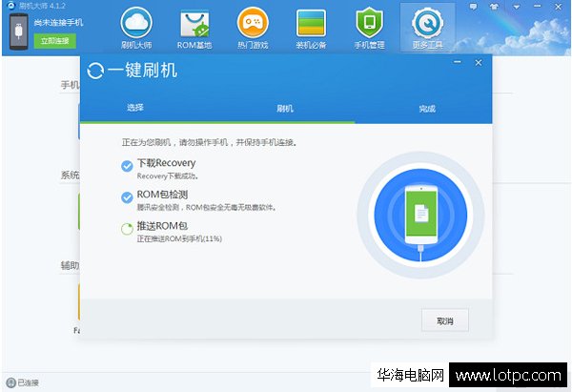
Task: Click the 已连接 status bar text
Action: 28,382
